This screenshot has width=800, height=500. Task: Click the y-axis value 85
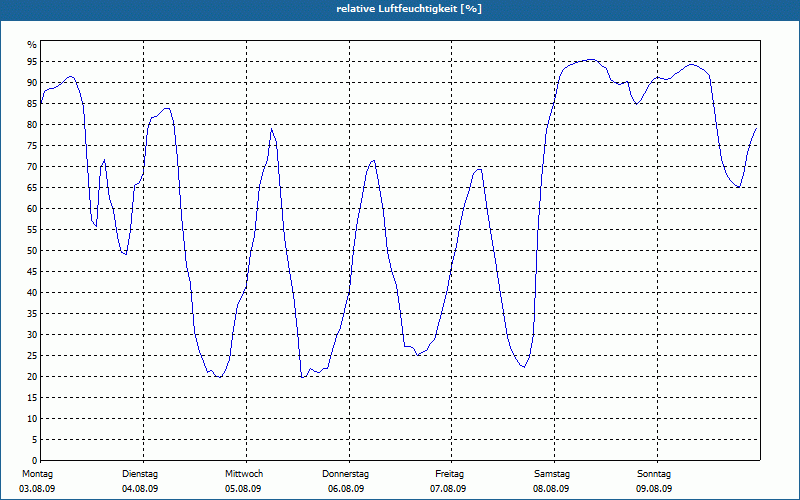tap(32, 104)
